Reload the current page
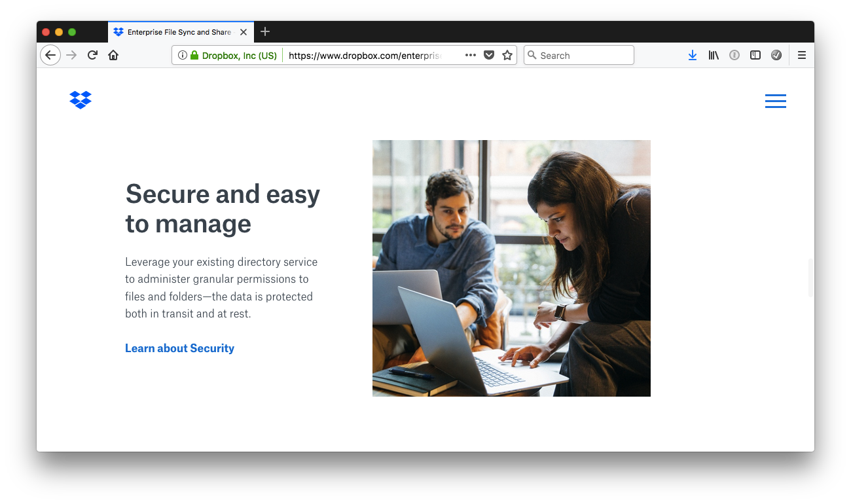This screenshot has width=851, height=504. coord(92,55)
